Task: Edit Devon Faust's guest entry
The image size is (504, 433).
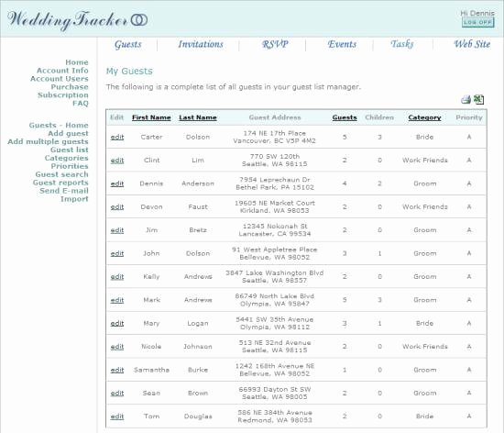Action: click(117, 206)
